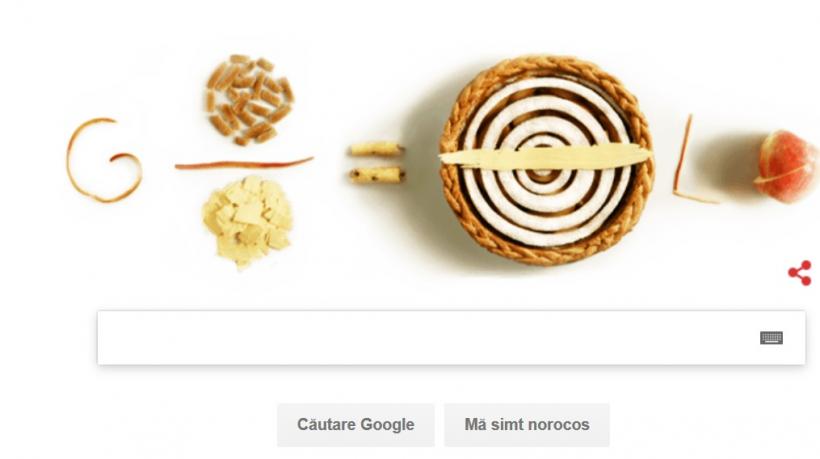Click the peeled red apple in doodle
820x459 pixels.
[x=786, y=166]
